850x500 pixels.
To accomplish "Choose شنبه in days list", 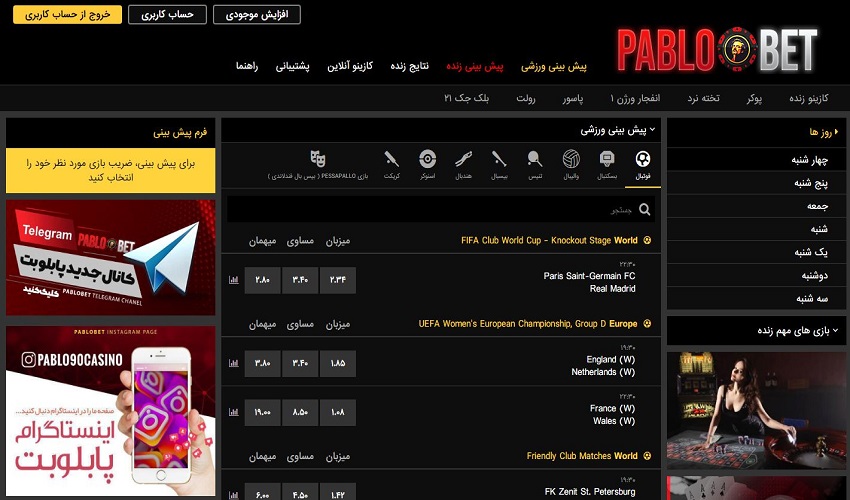I will (756, 229).
